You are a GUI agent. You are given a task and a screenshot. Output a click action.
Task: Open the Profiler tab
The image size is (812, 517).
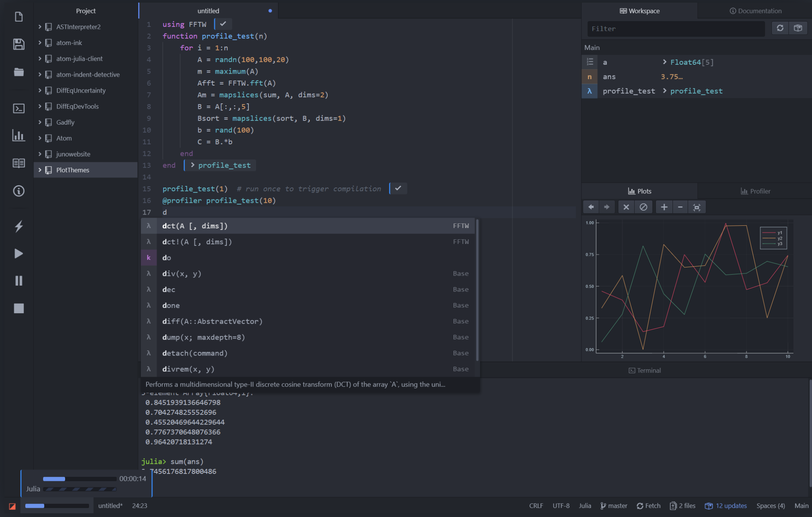coord(755,191)
